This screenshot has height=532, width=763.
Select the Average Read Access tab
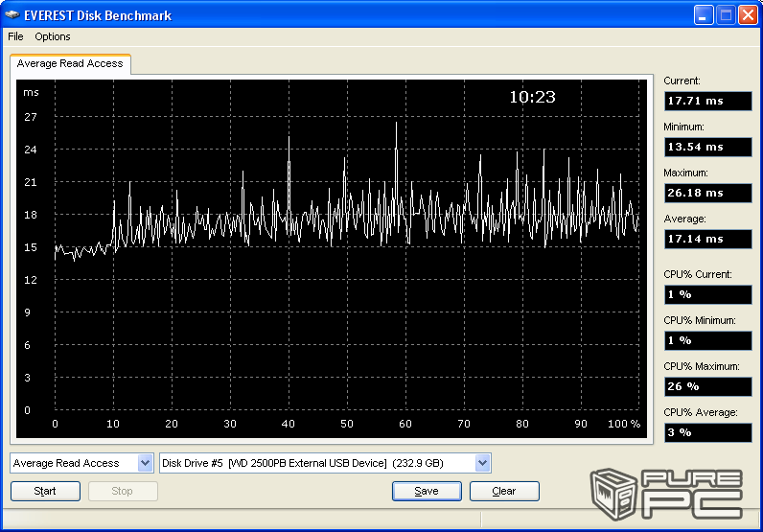pyautogui.click(x=70, y=64)
